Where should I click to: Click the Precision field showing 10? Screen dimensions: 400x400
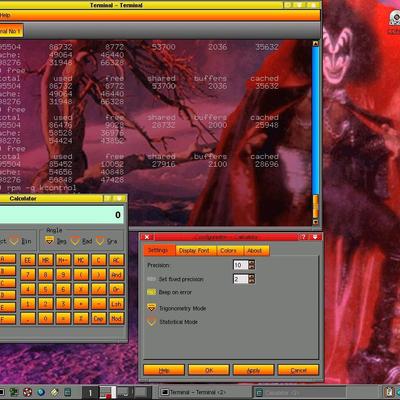click(241, 265)
